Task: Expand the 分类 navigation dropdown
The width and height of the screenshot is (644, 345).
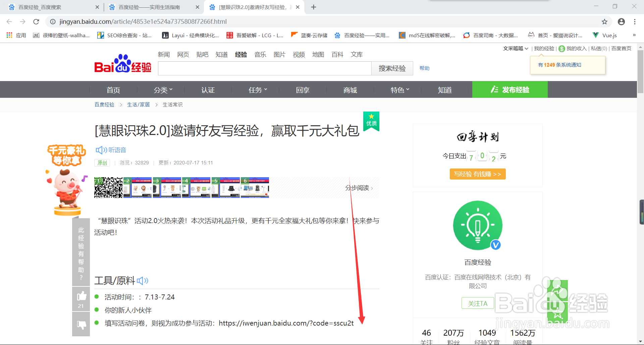Action: pyautogui.click(x=163, y=90)
